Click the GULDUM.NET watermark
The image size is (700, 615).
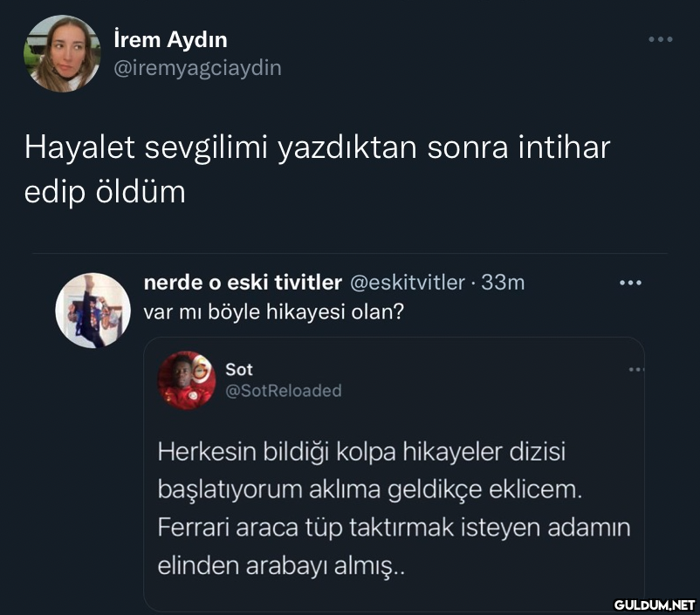click(655, 604)
